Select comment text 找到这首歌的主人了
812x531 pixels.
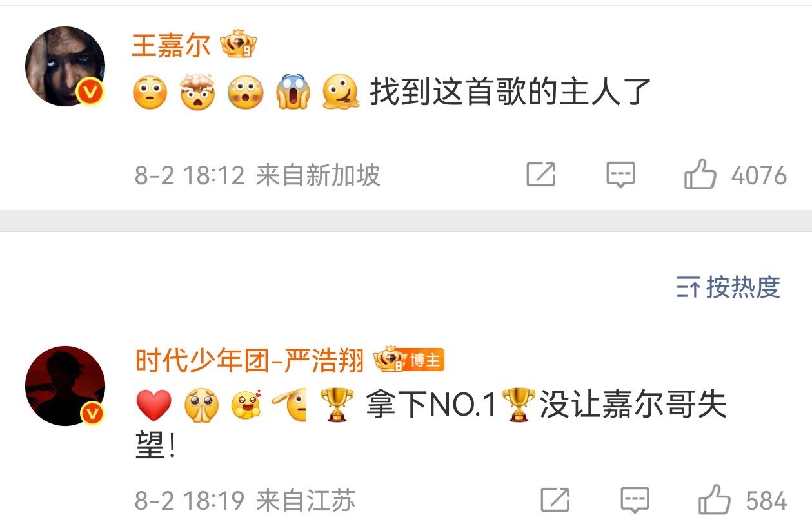(511, 92)
